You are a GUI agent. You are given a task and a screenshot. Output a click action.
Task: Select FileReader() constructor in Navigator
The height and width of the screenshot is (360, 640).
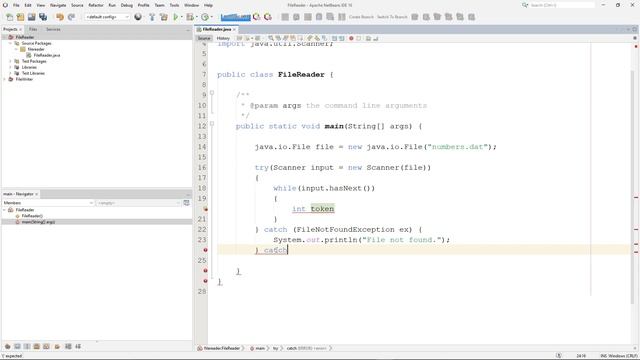click(x=32, y=216)
